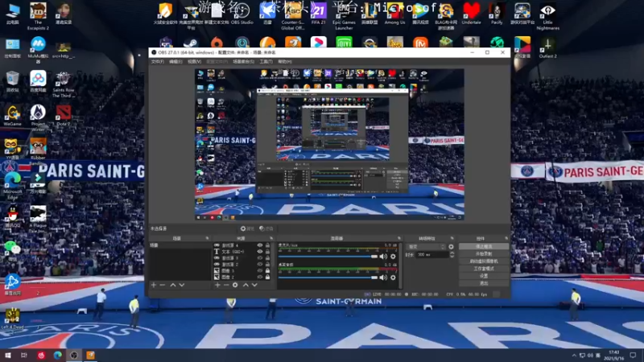Image resolution: width=644 pixels, height=362 pixels.
Task: Click 退出 exit button in the controls dock
Action: point(484,283)
